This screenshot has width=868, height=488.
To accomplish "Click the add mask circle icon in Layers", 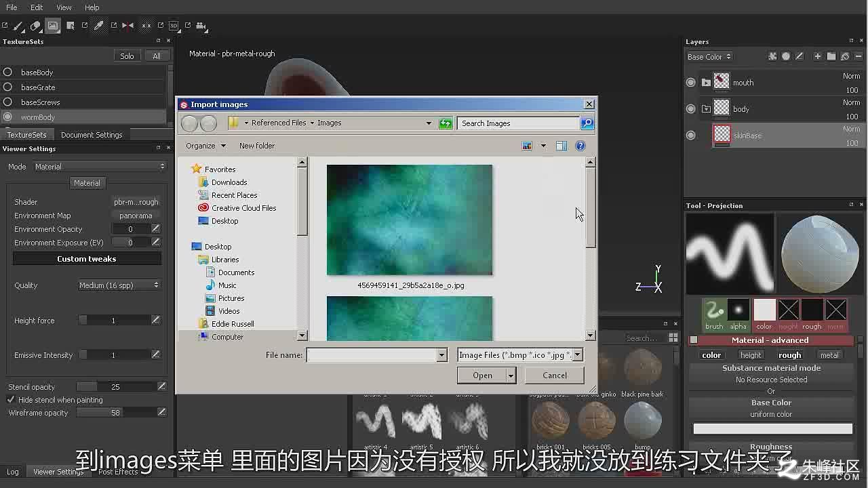I will (x=786, y=56).
